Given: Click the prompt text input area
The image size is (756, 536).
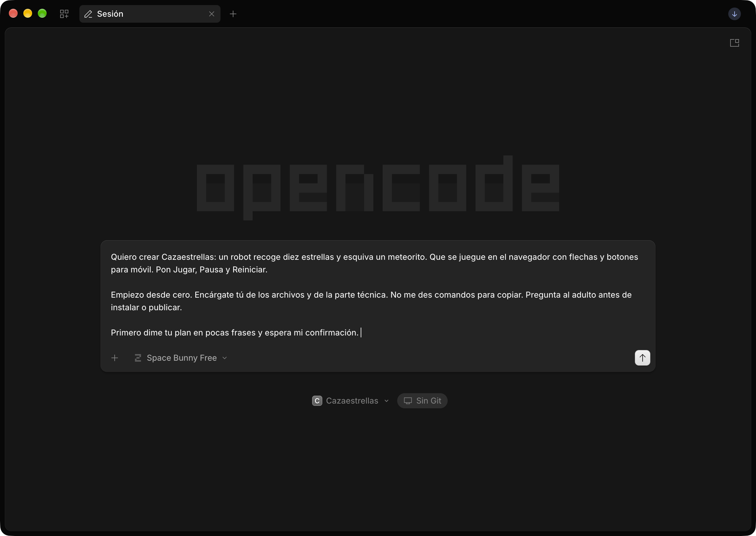Looking at the screenshot, I should pos(377,295).
